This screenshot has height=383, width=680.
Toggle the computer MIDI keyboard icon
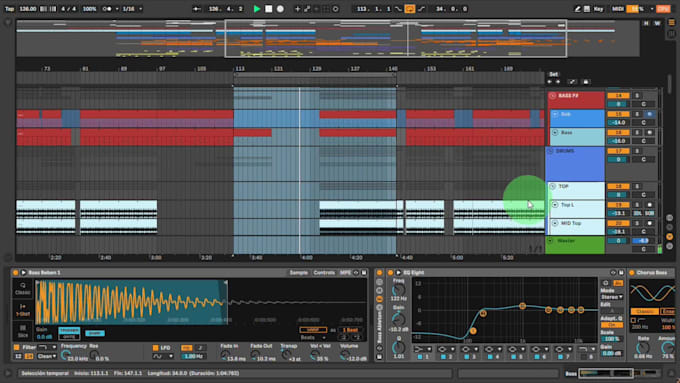pos(587,9)
